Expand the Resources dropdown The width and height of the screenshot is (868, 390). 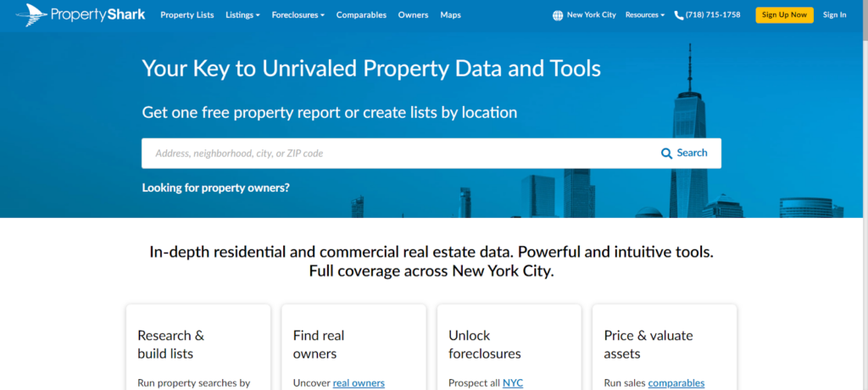point(644,15)
